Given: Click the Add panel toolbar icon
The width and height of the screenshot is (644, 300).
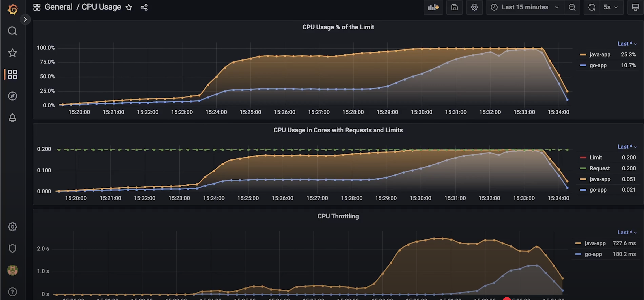Looking at the screenshot, I should coord(433,7).
